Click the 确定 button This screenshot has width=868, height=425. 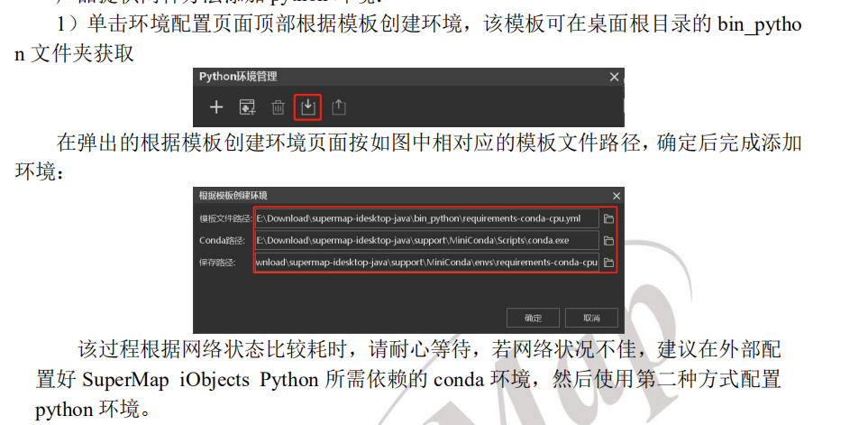(533, 318)
